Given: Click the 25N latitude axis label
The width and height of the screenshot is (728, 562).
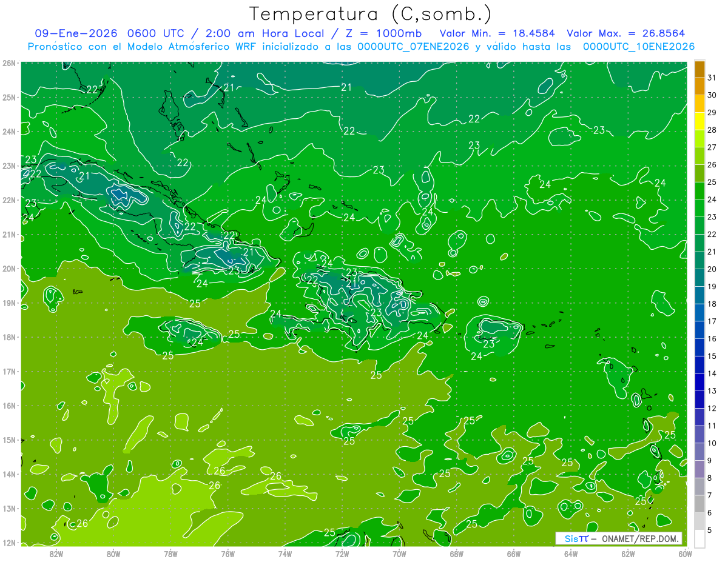Looking at the screenshot, I should [9, 97].
